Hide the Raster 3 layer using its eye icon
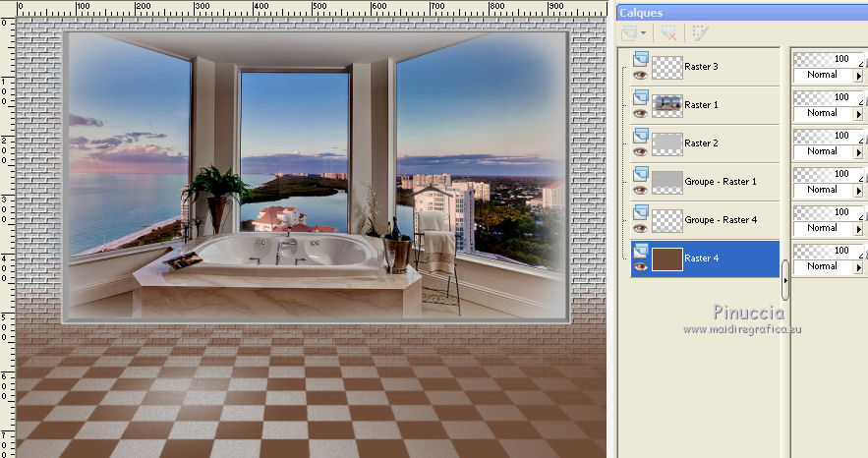 point(641,76)
